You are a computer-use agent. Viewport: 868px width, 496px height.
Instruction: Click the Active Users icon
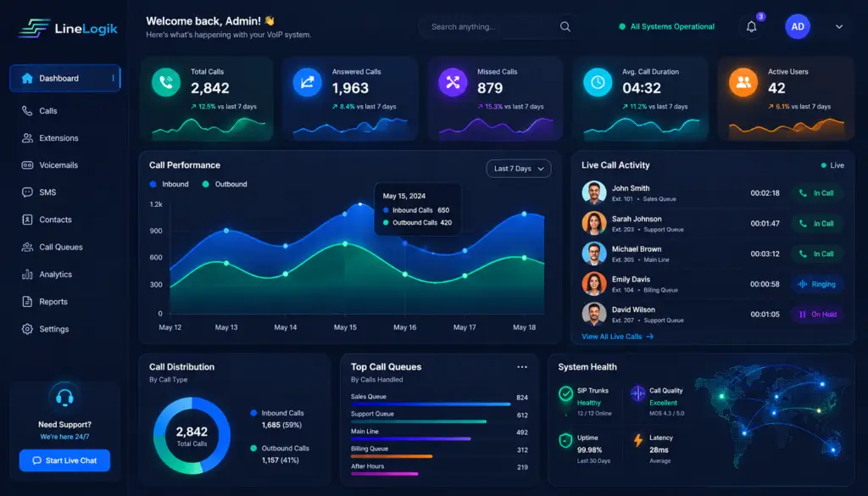pos(743,82)
